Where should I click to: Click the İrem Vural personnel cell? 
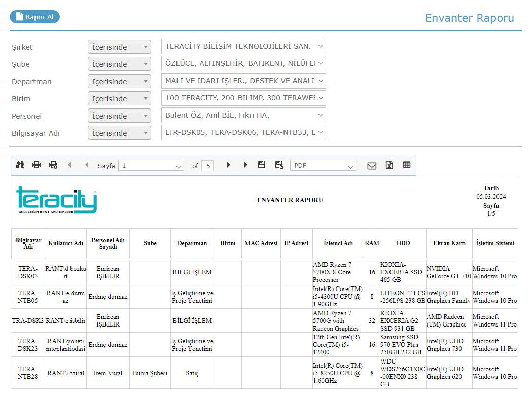pos(108,373)
